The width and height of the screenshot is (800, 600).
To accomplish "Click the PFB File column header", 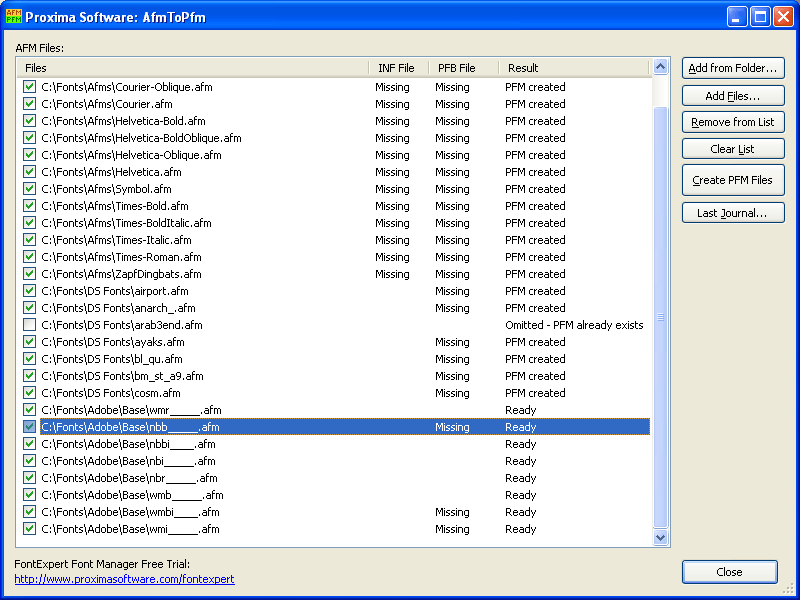I will 463,68.
